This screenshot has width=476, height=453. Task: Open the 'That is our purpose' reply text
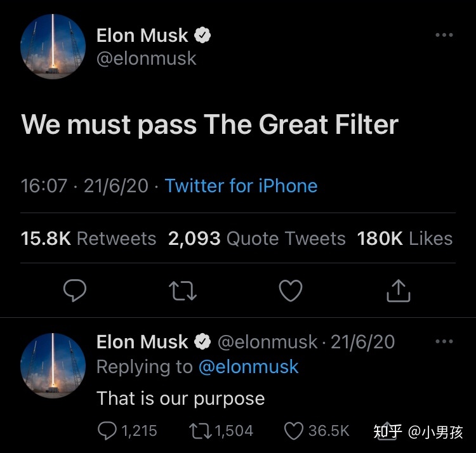tap(180, 398)
